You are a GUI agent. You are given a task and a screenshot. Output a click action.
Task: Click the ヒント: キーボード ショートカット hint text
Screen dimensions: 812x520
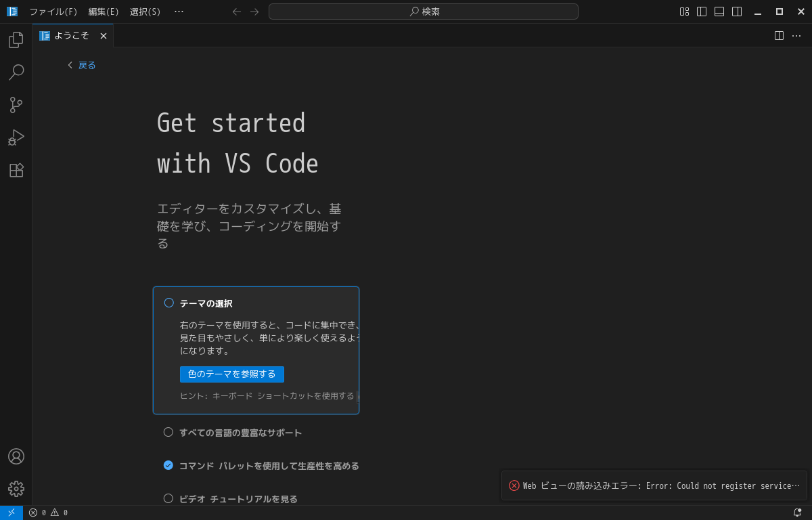click(267, 396)
